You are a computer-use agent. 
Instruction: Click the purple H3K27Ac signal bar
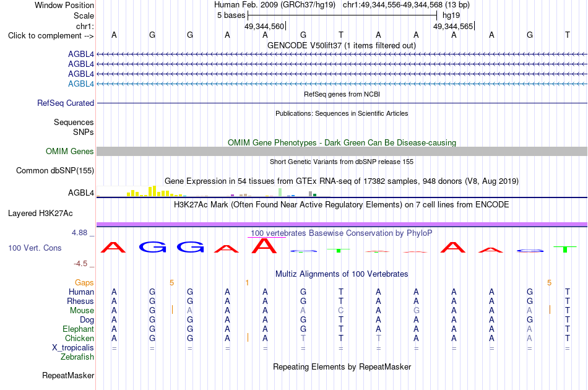click(342, 225)
